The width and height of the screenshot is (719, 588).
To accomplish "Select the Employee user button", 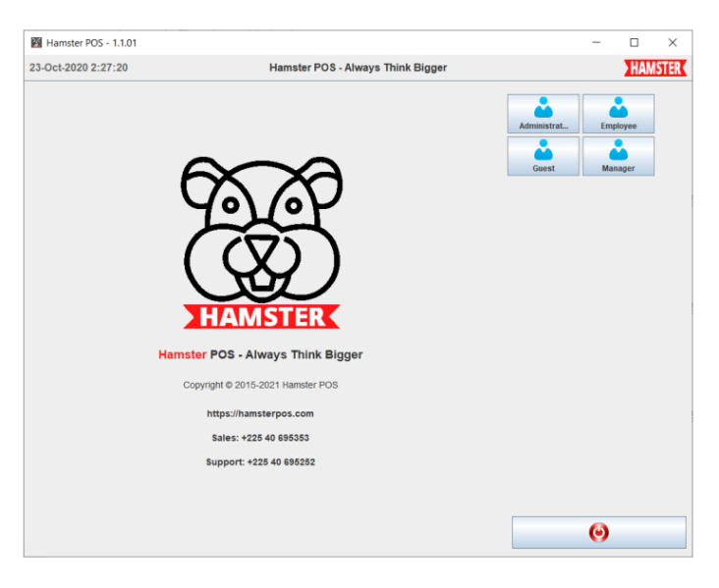I will point(618,114).
